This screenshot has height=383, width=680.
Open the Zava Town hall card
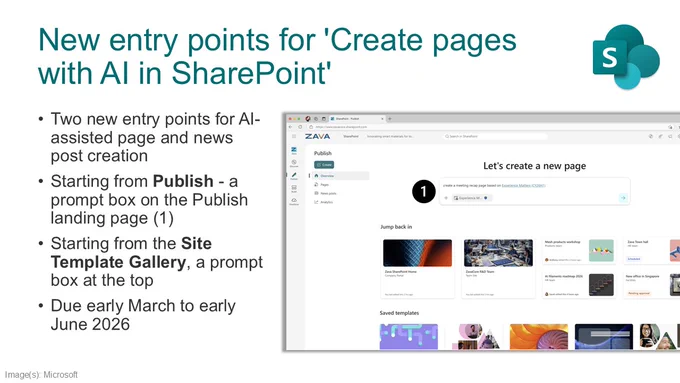(651, 251)
